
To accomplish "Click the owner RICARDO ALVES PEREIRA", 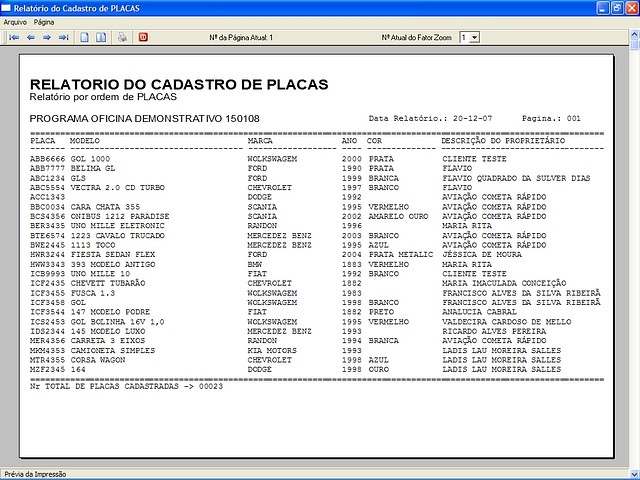I will [494, 331].
